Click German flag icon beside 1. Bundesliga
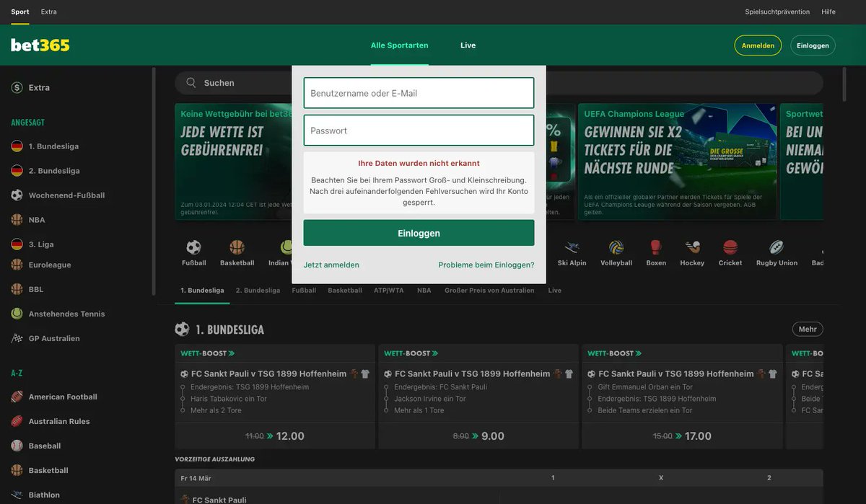Image resolution: width=866 pixels, height=504 pixels. [17, 146]
